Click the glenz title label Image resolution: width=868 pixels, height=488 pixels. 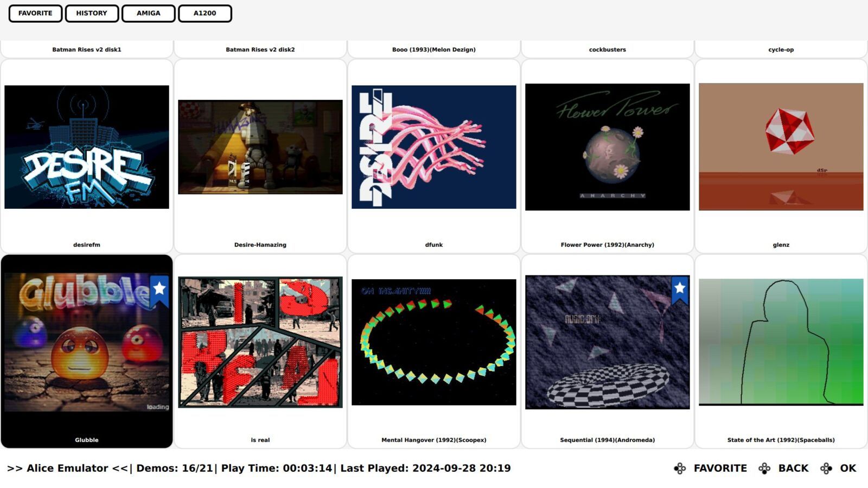point(781,245)
